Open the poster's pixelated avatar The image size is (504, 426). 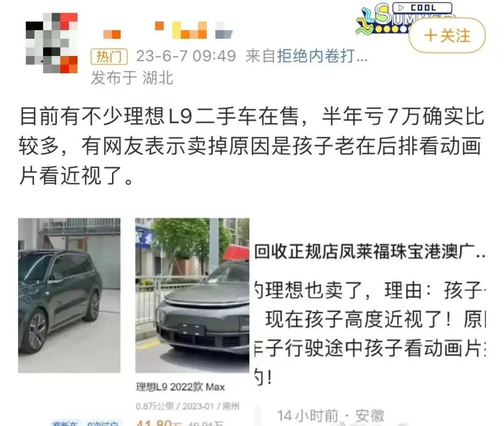click(x=52, y=43)
